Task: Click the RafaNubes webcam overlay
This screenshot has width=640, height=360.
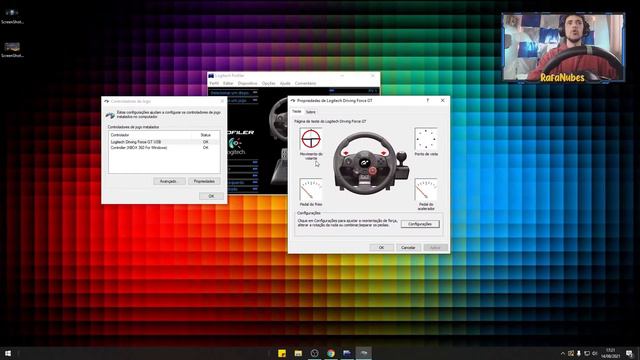Action: point(563,47)
